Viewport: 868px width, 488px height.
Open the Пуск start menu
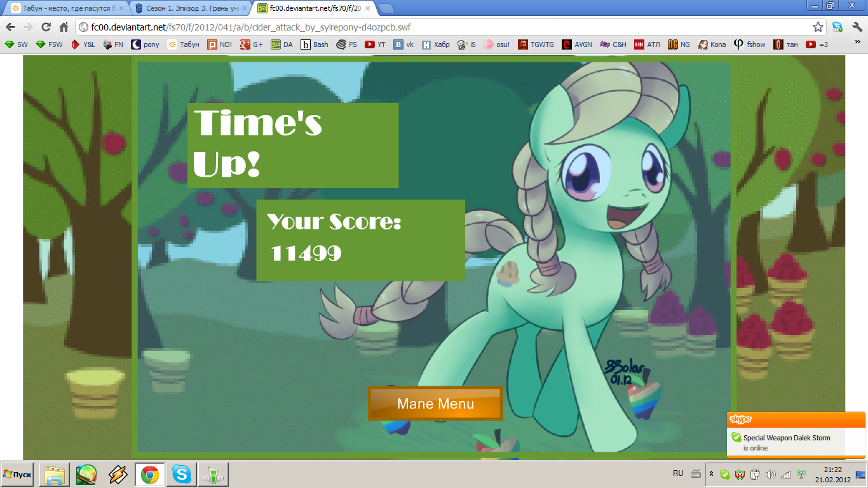click(18, 475)
